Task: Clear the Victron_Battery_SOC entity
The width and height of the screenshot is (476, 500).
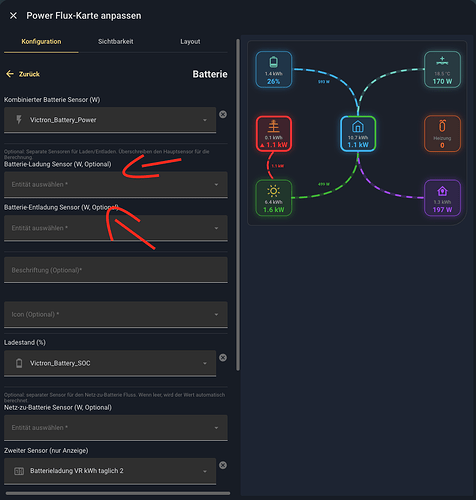Action: (x=223, y=358)
